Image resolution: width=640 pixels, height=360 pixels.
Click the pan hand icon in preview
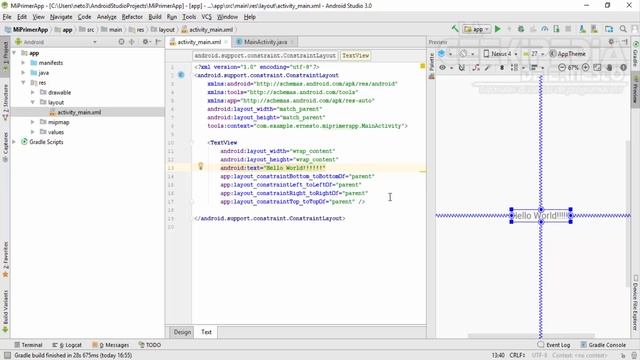tap(609, 67)
